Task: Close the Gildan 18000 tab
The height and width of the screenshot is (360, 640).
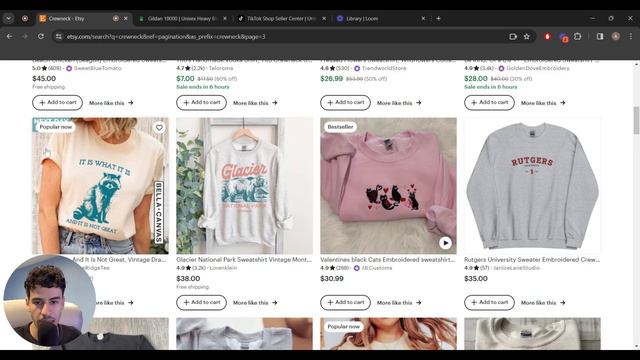Action: click(x=224, y=18)
